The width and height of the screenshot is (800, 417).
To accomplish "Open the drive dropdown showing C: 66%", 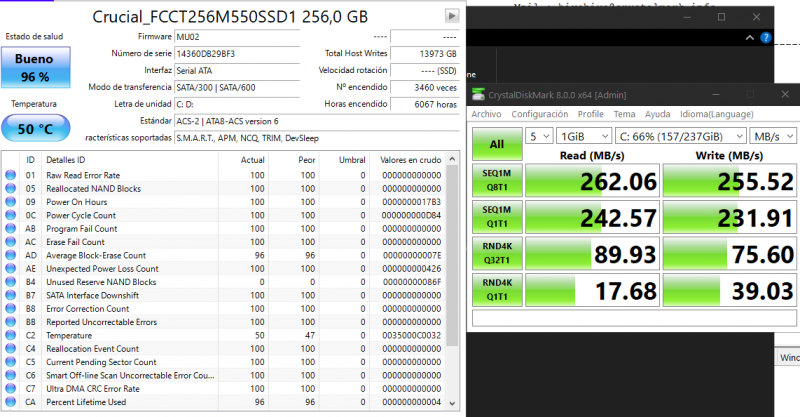I will pyautogui.click(x=681, y=136).
